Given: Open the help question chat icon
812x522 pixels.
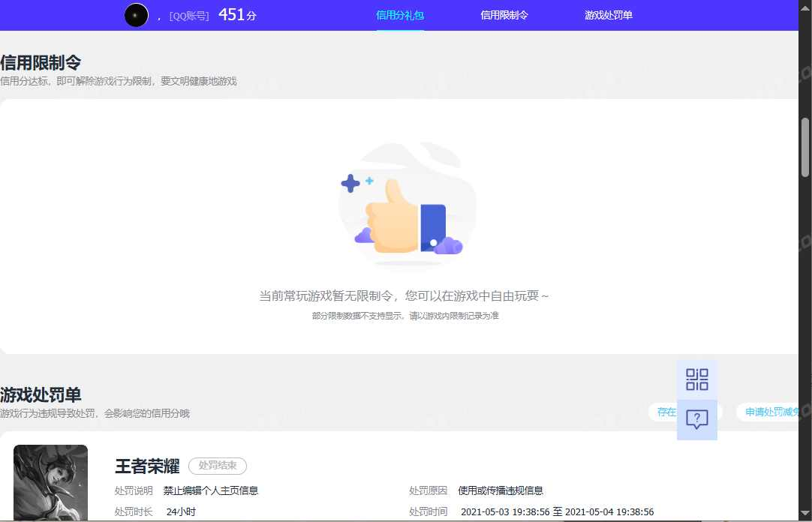Looking at the screenshot, I should pos(696,419).
